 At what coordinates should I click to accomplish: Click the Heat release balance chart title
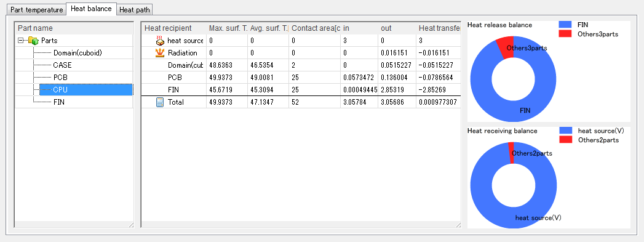[x=499, y=25]
